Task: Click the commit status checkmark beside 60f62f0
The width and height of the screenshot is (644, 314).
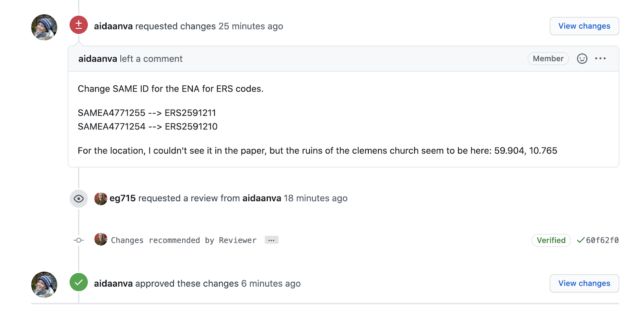Action: 580,240
